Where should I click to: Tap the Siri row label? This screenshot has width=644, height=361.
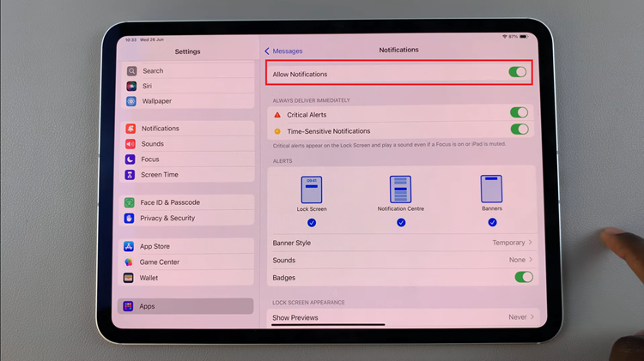coord(147,86)
